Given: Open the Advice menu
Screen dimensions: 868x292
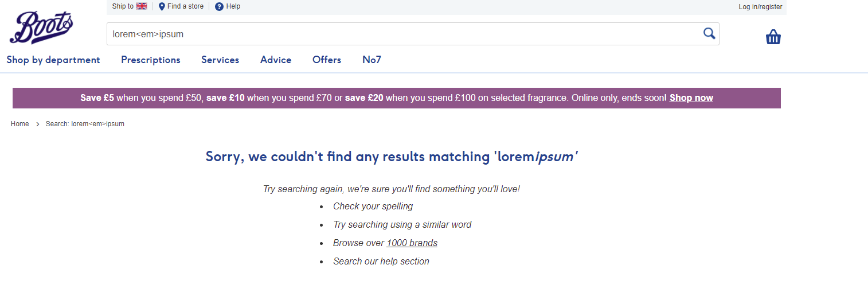Looking at the screenshot, I should pos(276,60).
